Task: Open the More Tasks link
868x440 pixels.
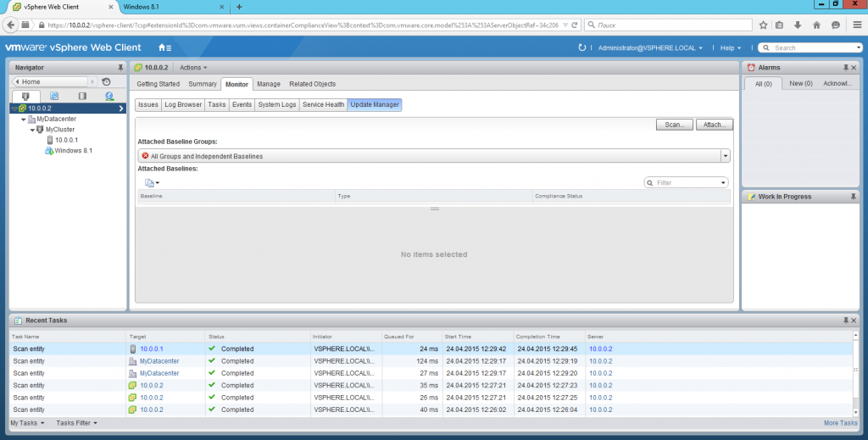Action: tap(840, 423)
